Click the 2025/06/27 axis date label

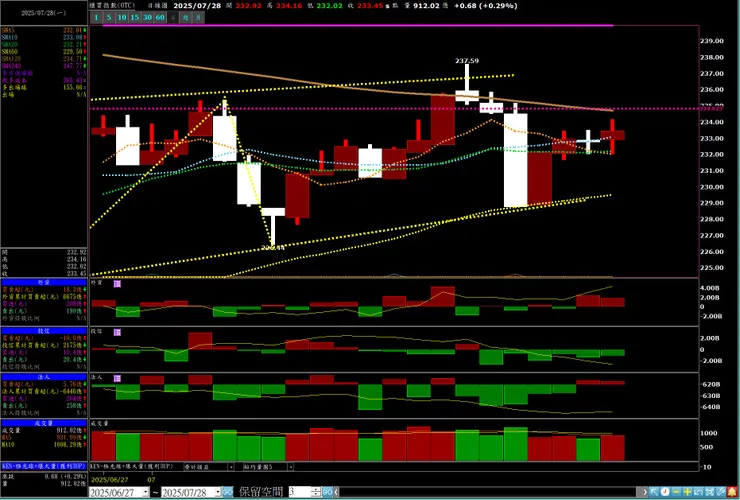coord(107,480)
